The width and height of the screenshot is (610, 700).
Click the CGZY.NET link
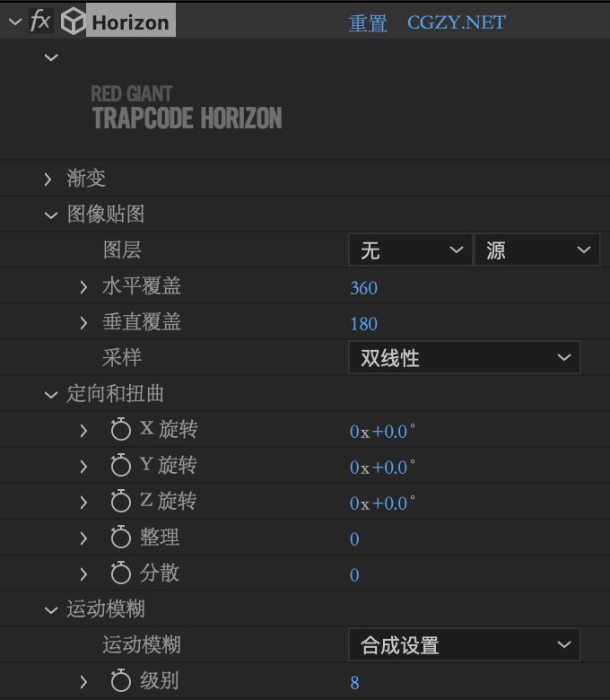(x=456, y=22)
